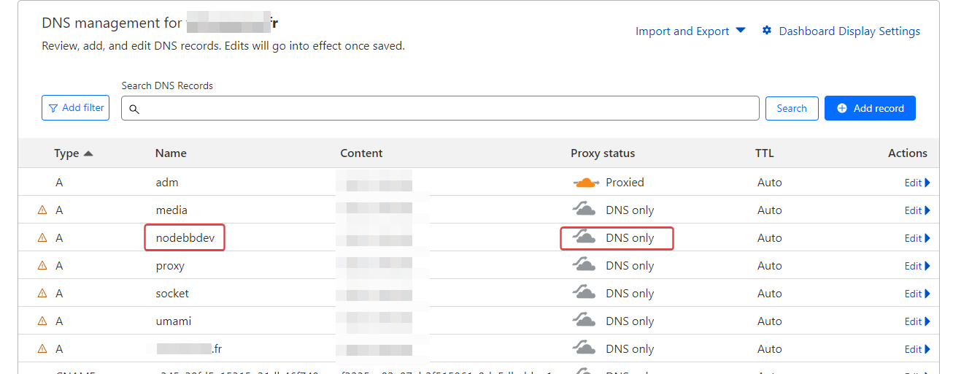The width and height of the screenshot is (980, 374).
Task: Click the gear icon for Dashboard Display Settings
Action: point(767,31)
